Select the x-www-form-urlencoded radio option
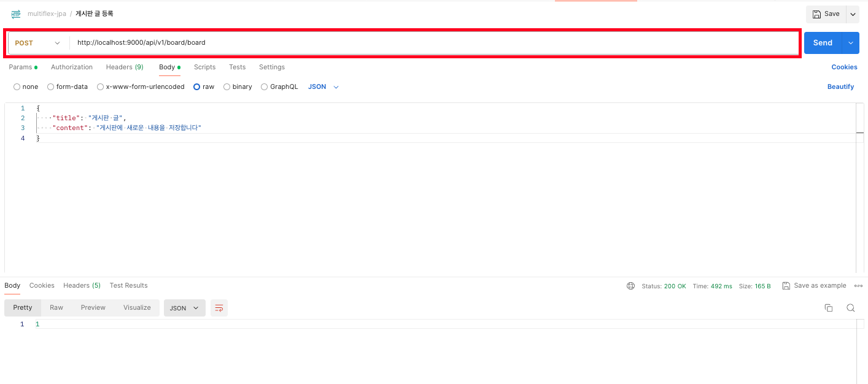This screenshot has height=384, width=868. (100, 87)
